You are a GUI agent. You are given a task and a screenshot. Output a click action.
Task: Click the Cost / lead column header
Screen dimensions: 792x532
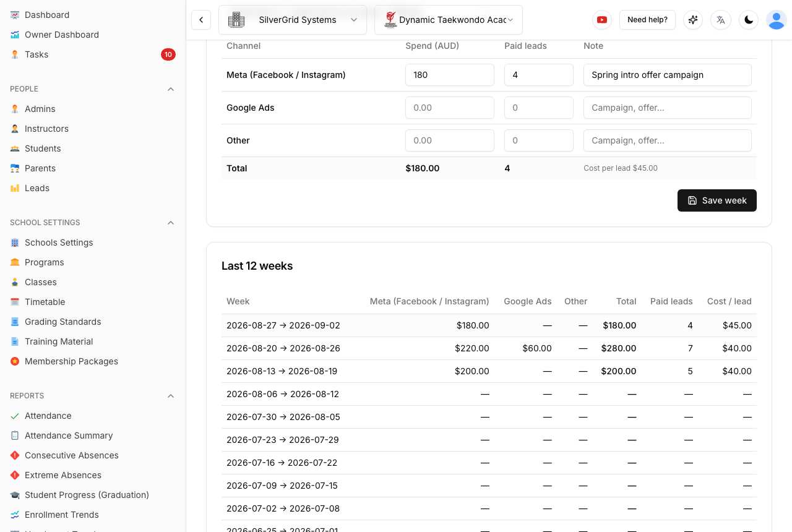click(x=729, y=301)
